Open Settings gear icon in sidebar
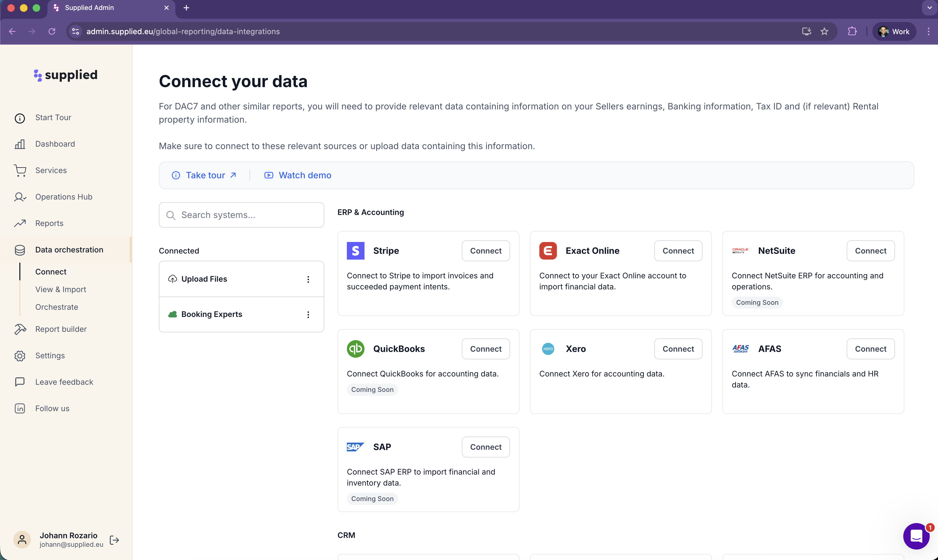Screen dimensions: 938x560 click(20, 356)
